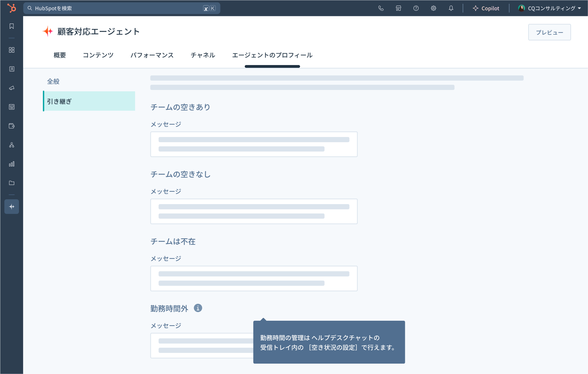This screenshot has height=374, width=588.
Task: Switch to the 概要 tab
Action: tap(60, 55)
